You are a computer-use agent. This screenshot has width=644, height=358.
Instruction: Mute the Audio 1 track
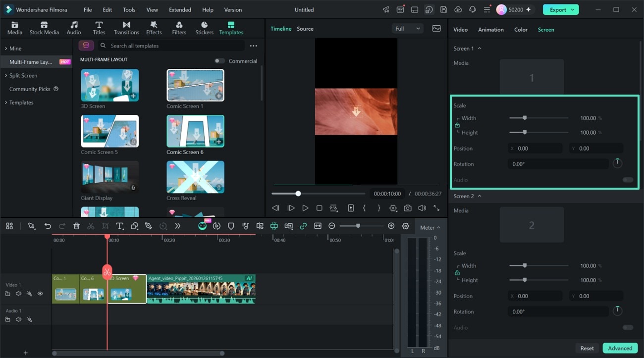point(18,319)
